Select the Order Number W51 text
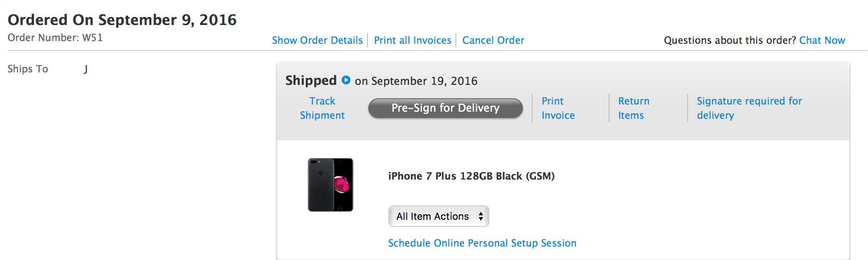 click(55, 38)
